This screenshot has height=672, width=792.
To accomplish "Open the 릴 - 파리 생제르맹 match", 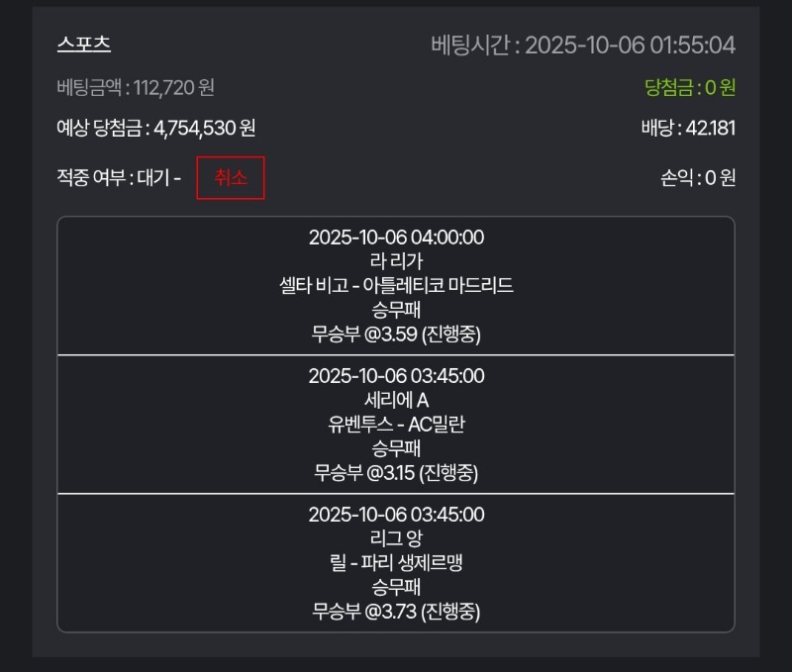I will [x=396, y=563].
